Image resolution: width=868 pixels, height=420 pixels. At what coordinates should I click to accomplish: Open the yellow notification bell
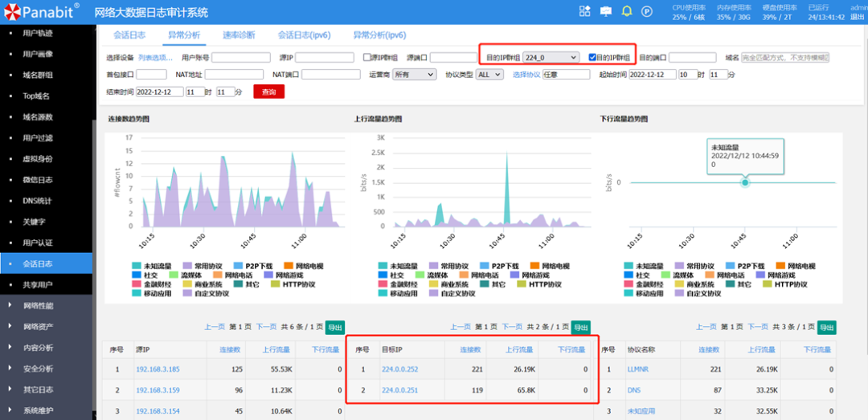pos(627,11)
